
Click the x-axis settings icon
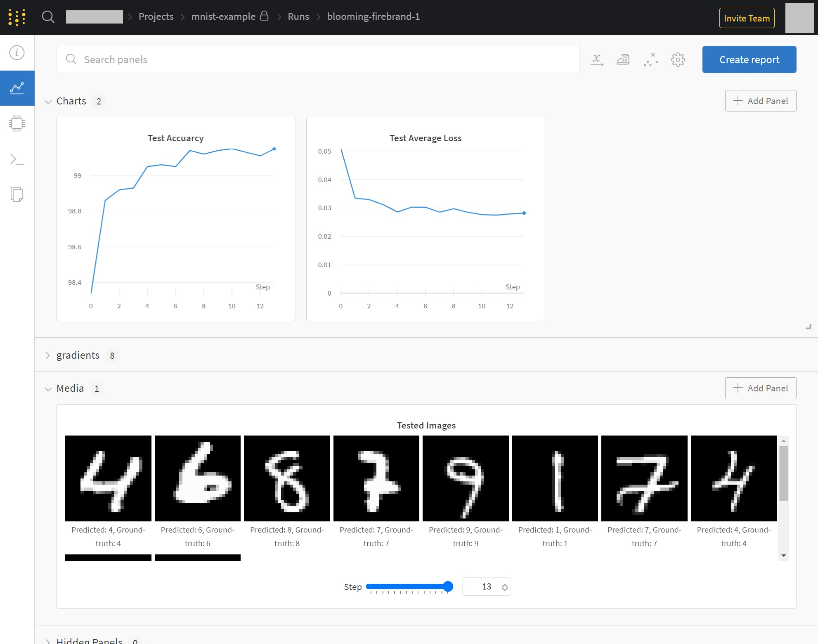tap(596, 60)
